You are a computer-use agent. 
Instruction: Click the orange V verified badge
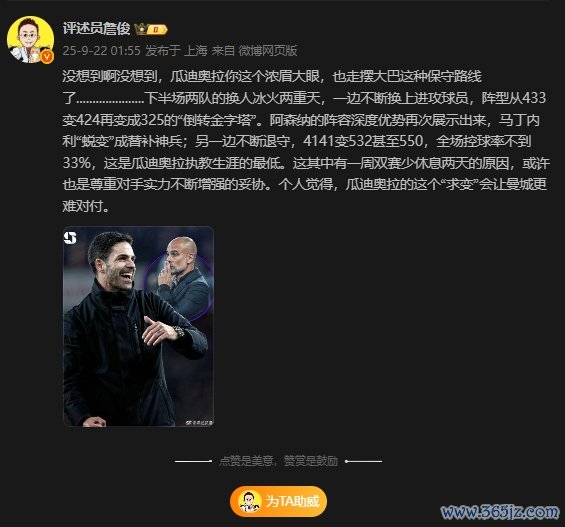tap(47, 57)
